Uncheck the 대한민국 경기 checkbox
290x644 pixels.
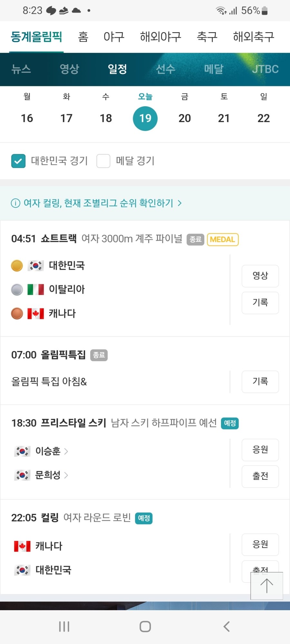18,161
